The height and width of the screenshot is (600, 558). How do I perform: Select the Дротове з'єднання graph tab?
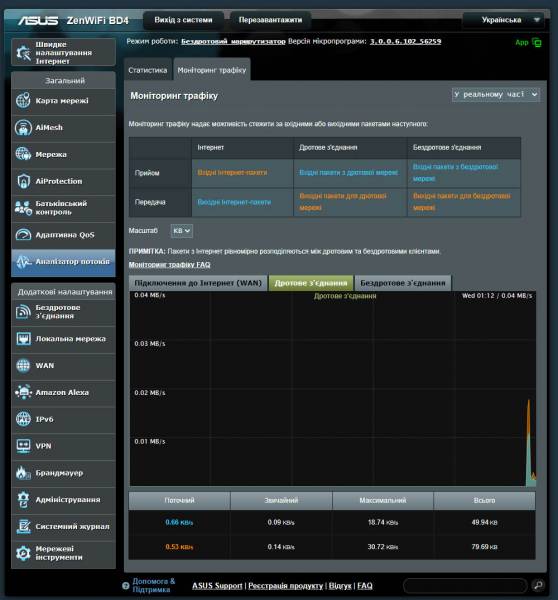pos(311,283)
